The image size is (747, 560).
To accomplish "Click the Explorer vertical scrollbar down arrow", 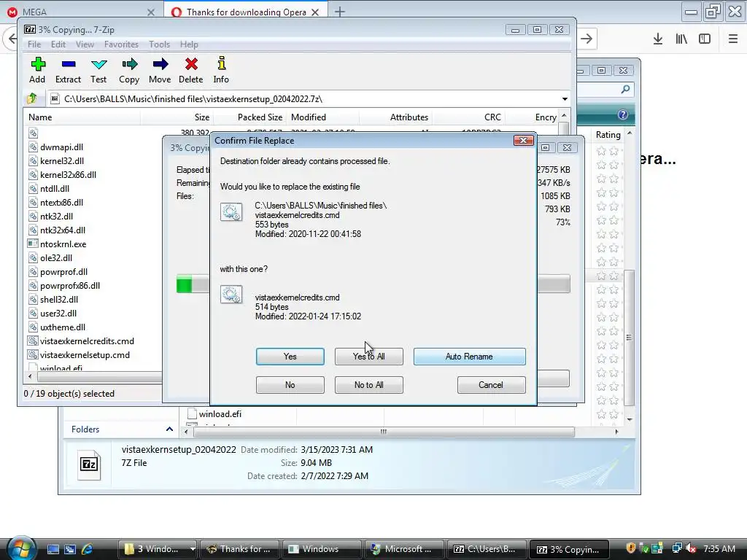I will pyautogui.click(x=630, y=419).
